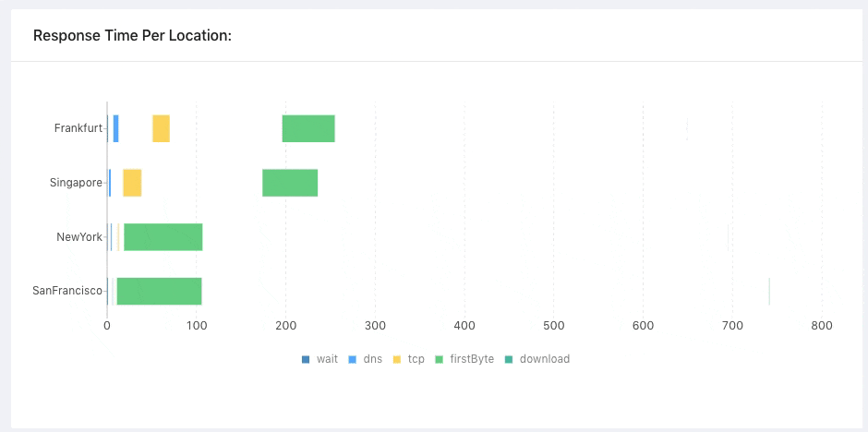Click the wait legend color square
This screenshot has height=432, width=868.
click(x=306, y=359)
